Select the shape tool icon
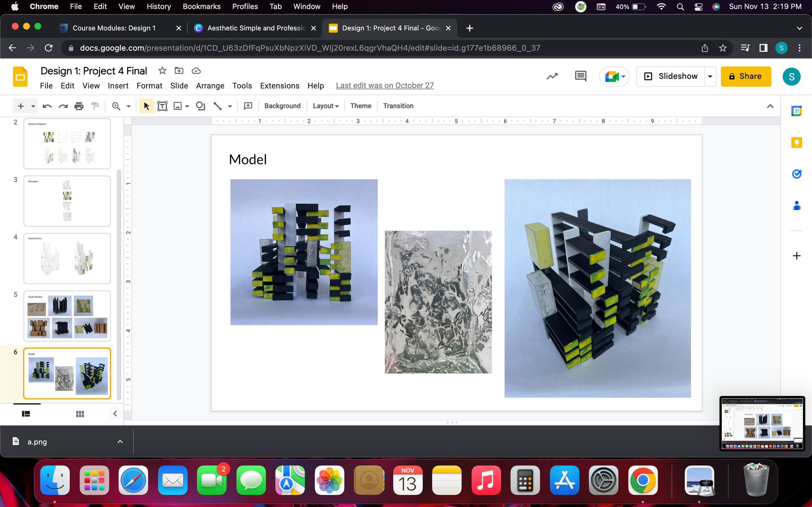812x507 pixels. pos(200,106)
